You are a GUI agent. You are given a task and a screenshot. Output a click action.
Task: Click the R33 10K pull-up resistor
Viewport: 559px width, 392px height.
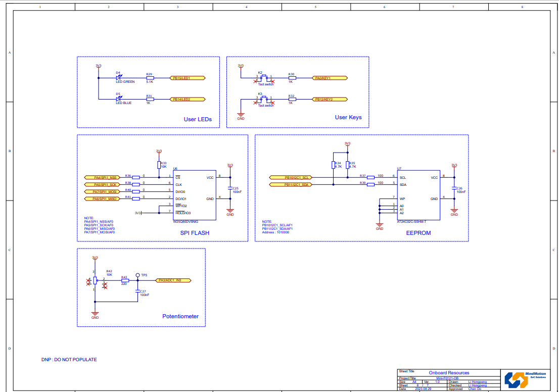tap(159, 165)
